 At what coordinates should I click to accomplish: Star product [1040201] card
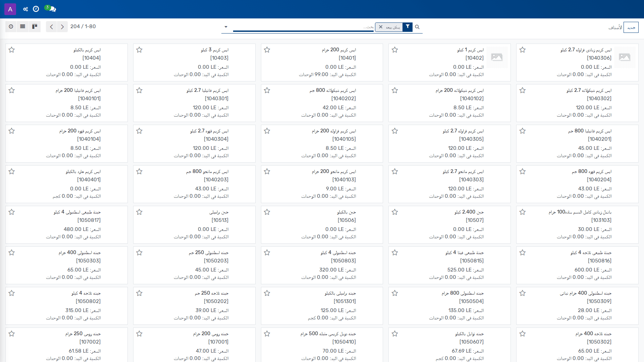(523, 131)
